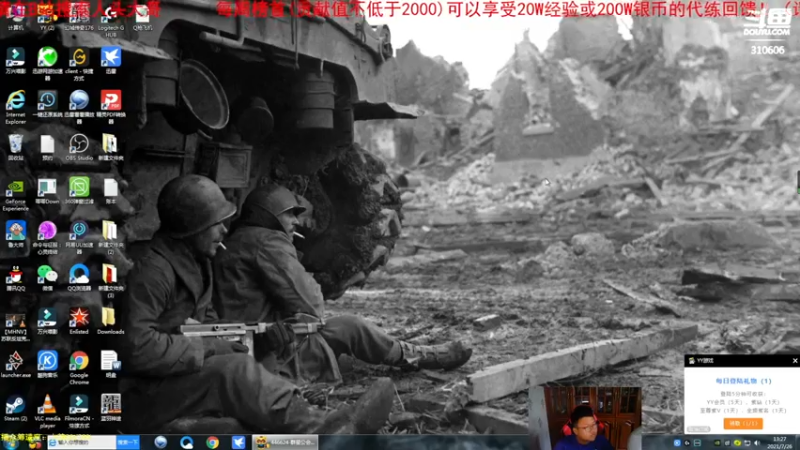Screen dimensions: 800x450
Task: Launch OBS Studio from the desktop
Action: point(79,147)
